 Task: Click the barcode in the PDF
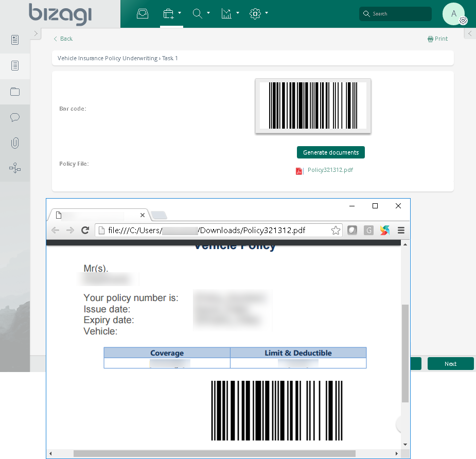pos(277,411)
